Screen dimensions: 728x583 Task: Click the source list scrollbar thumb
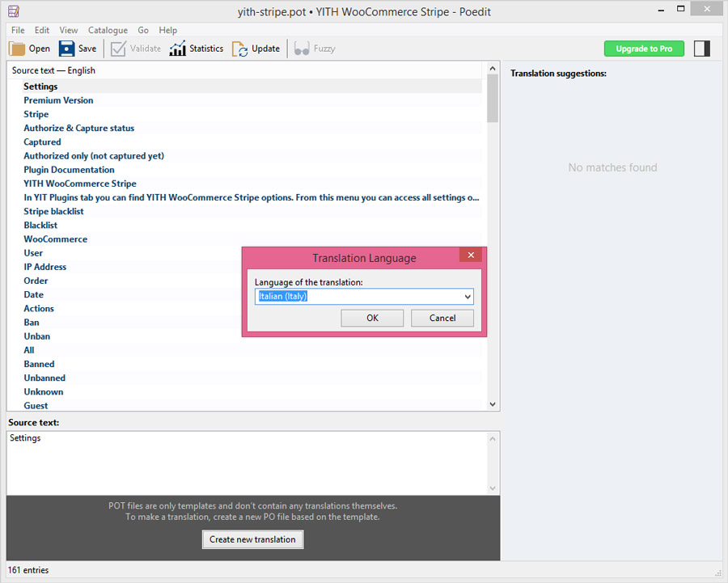492,99
